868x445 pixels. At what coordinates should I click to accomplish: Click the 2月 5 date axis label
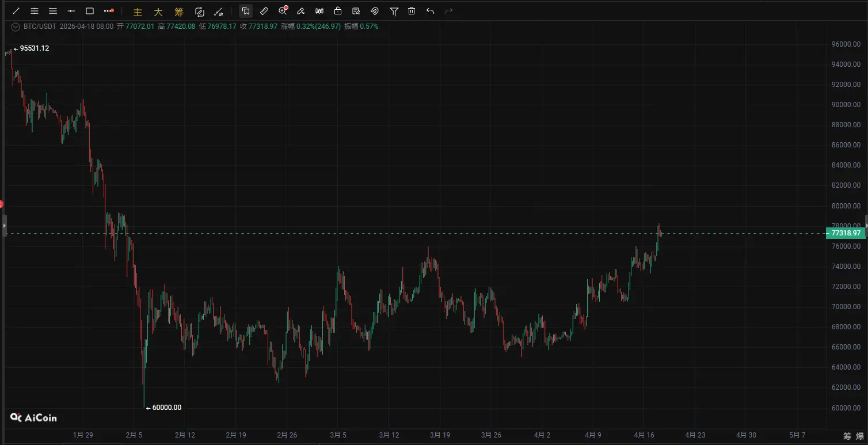(134, 435)
